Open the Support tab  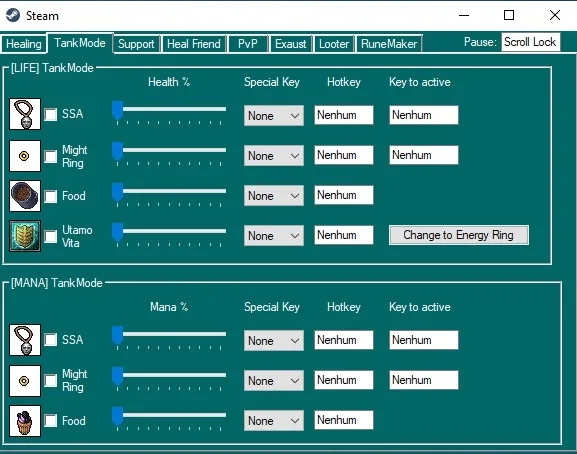[x=136, y=44]
